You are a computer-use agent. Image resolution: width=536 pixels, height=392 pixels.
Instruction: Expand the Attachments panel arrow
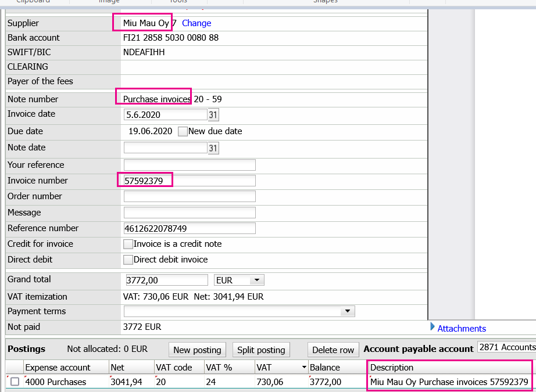(433, 327)
